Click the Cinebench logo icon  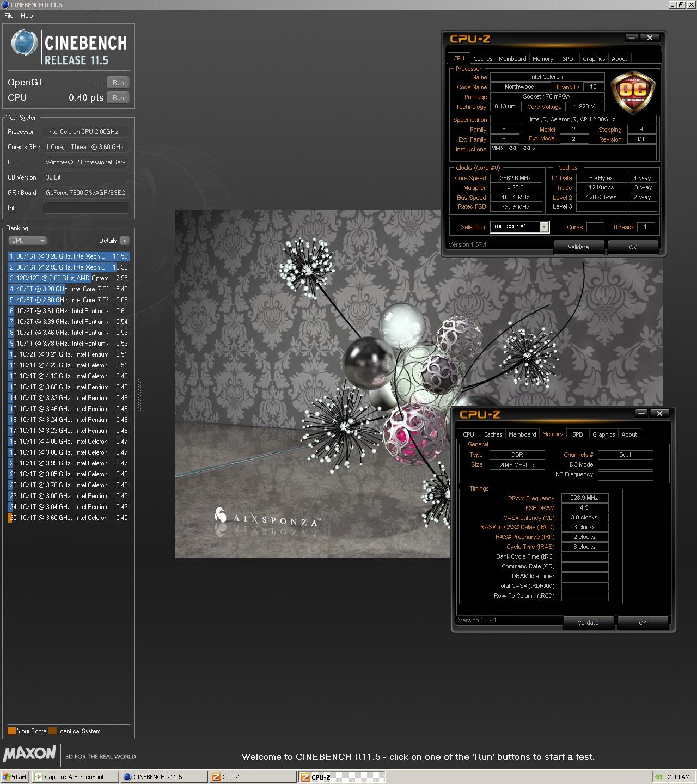pos(25,43)
